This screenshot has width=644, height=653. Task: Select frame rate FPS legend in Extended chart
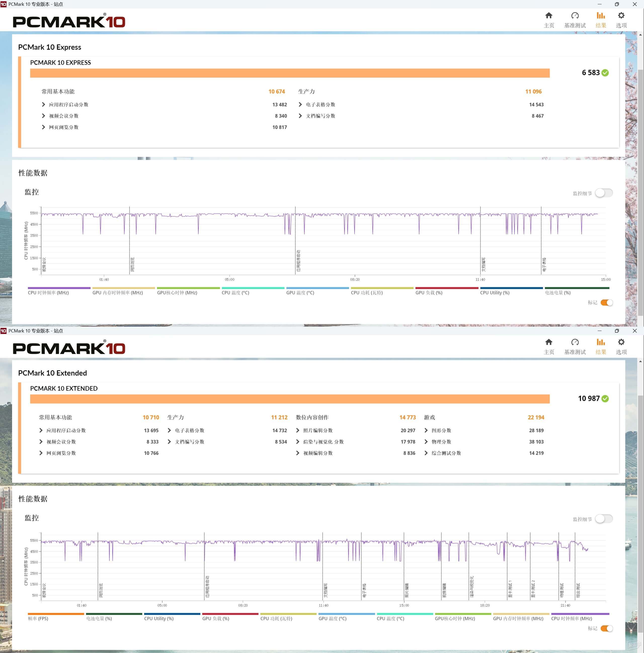56,617
